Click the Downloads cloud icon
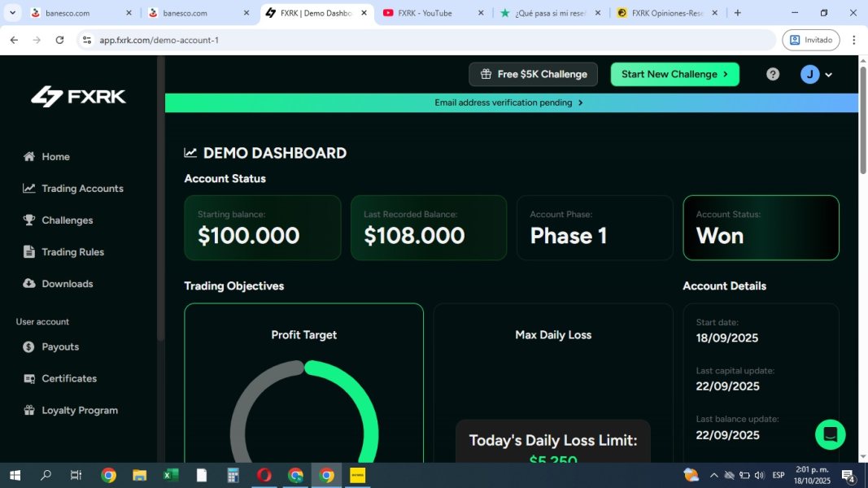This screenshot has width=868, height=488. [28, 283]
